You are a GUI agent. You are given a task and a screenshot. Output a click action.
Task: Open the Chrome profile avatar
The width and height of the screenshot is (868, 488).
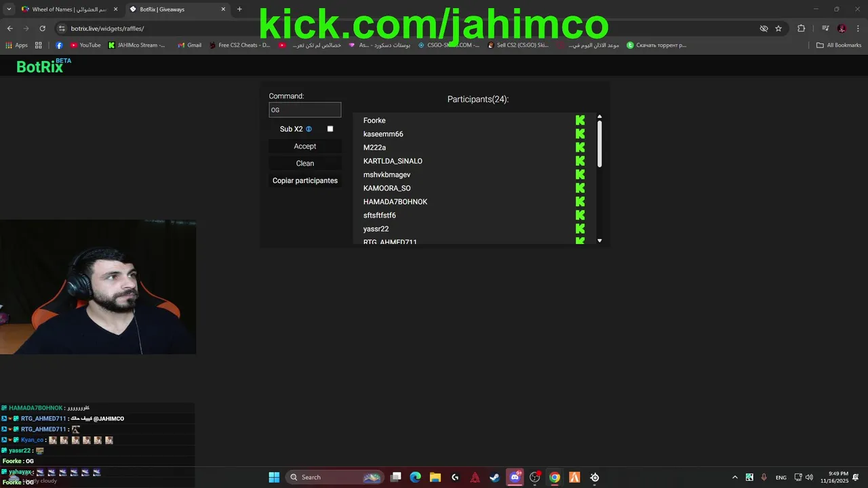pyautogui.click(x=842, y=28)
